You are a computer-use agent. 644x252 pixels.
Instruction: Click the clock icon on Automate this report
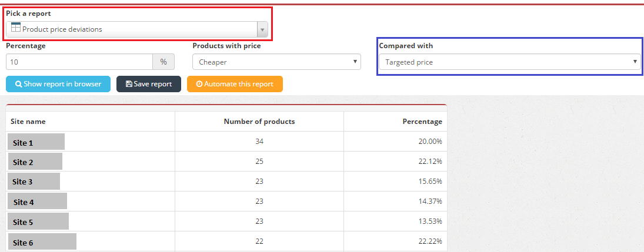[x=199, y=84]
